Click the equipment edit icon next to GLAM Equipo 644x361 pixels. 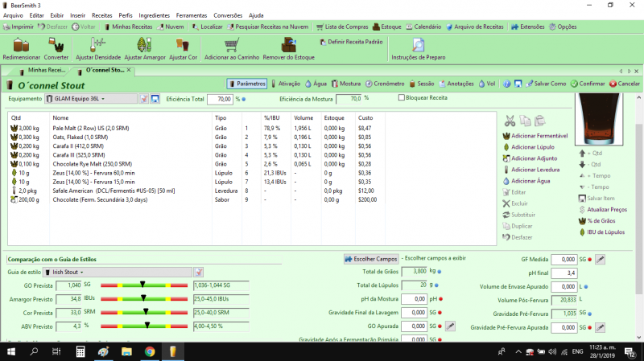143,99
